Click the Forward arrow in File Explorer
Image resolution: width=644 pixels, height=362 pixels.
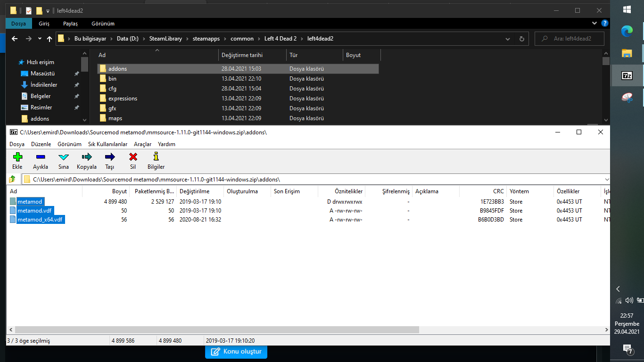tap(29, 39)
